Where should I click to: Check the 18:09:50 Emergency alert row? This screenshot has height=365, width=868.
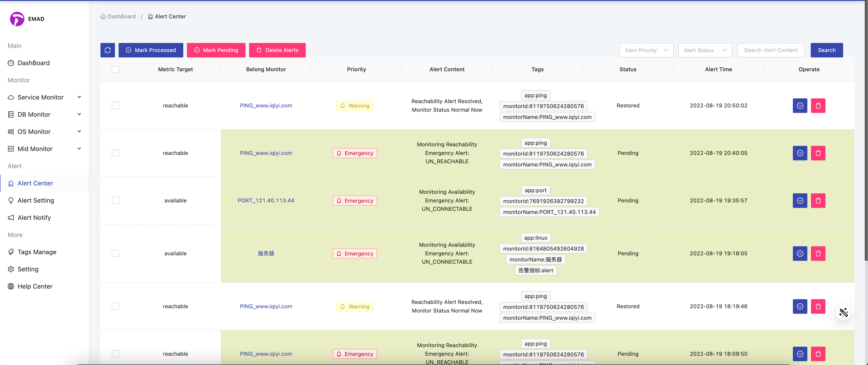(115, 353)
